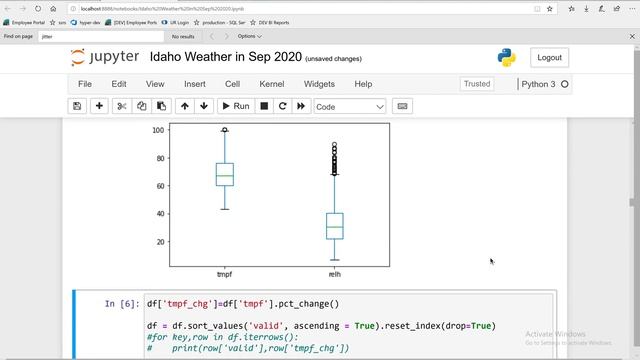This screenshot has height=360, width=640.
Task: Open the Insert menu
Action: [x=195, y=84]
